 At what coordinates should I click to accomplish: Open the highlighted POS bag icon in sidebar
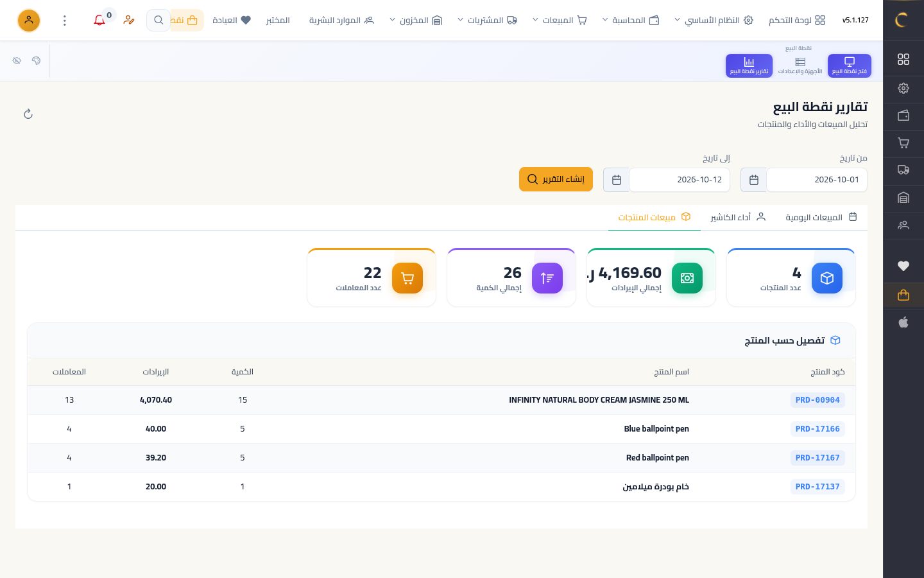903,295
